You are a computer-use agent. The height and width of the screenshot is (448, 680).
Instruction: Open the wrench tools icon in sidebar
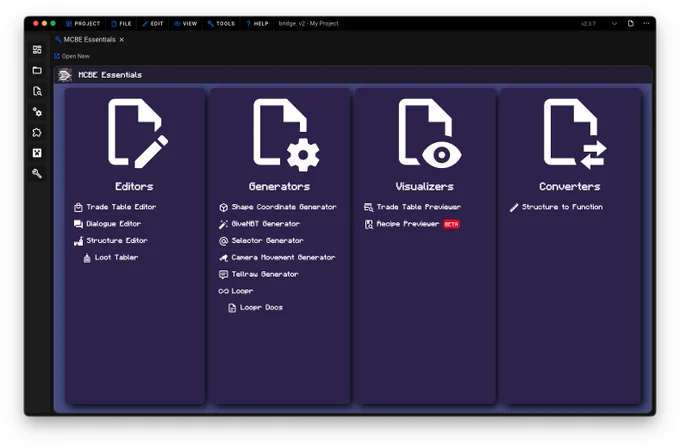click(x=37, y=173)
